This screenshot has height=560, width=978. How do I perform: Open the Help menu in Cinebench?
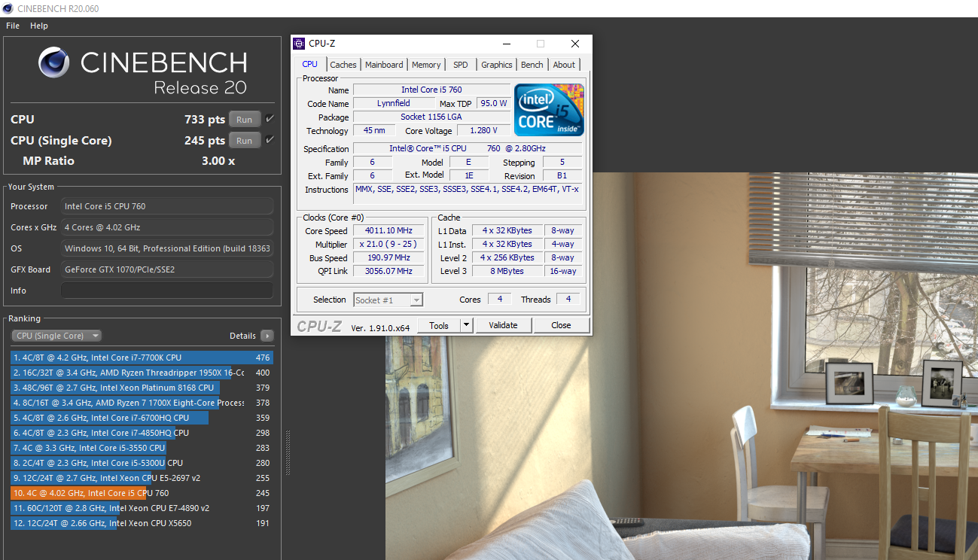(39, 26)
